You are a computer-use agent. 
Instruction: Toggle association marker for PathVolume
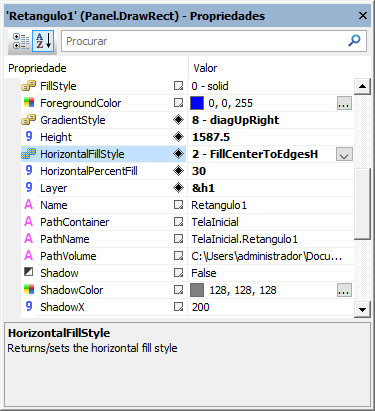pyautogui.click(x=179, y=256)
